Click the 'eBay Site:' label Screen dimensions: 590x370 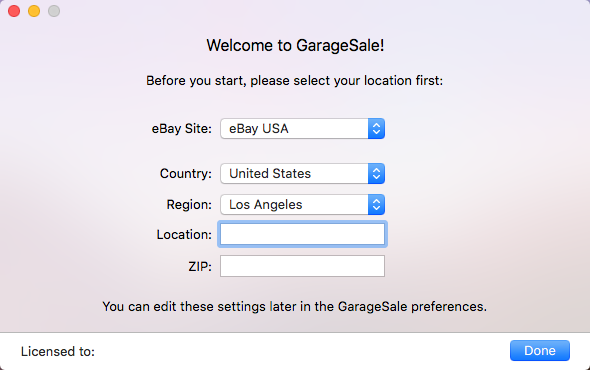point(181,129)
